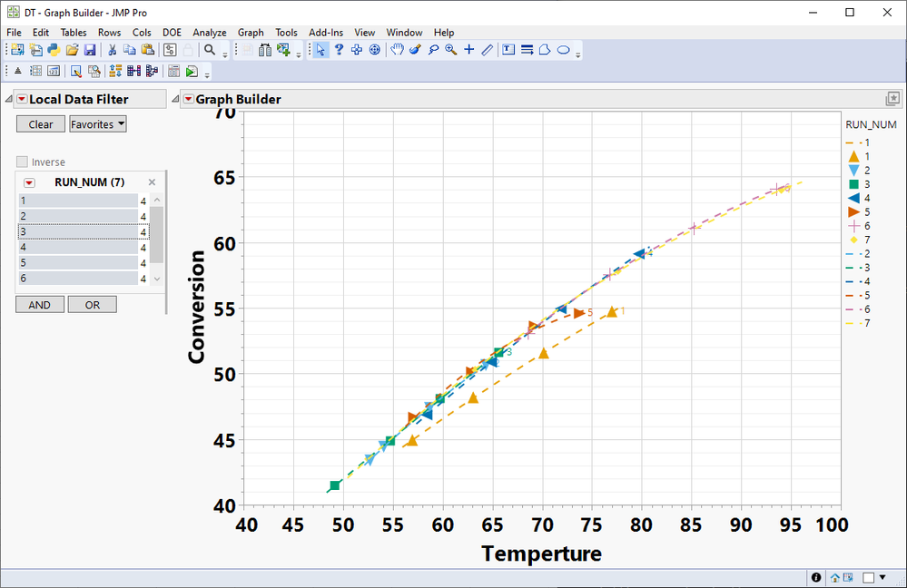Expand the second-row toolbar overflow arrow
907x588 pixels.
tap(207, 75)
